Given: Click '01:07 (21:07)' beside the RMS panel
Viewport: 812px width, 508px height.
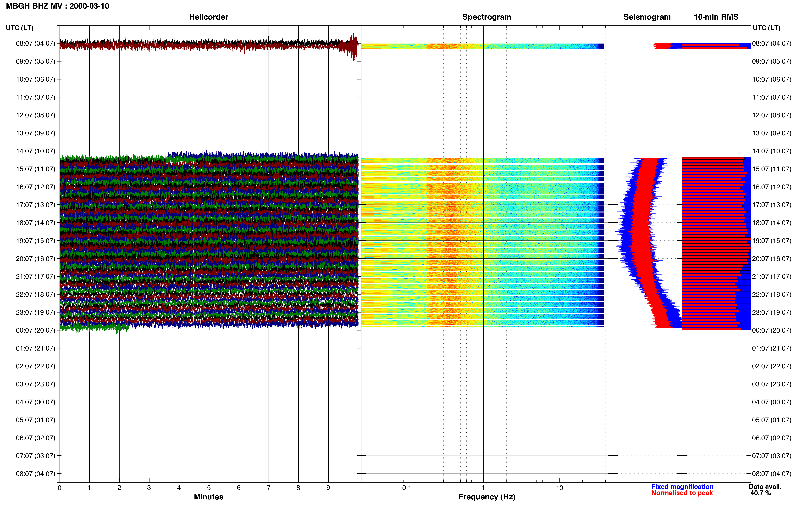Looking at the screenshot, I should pos(772,348).
